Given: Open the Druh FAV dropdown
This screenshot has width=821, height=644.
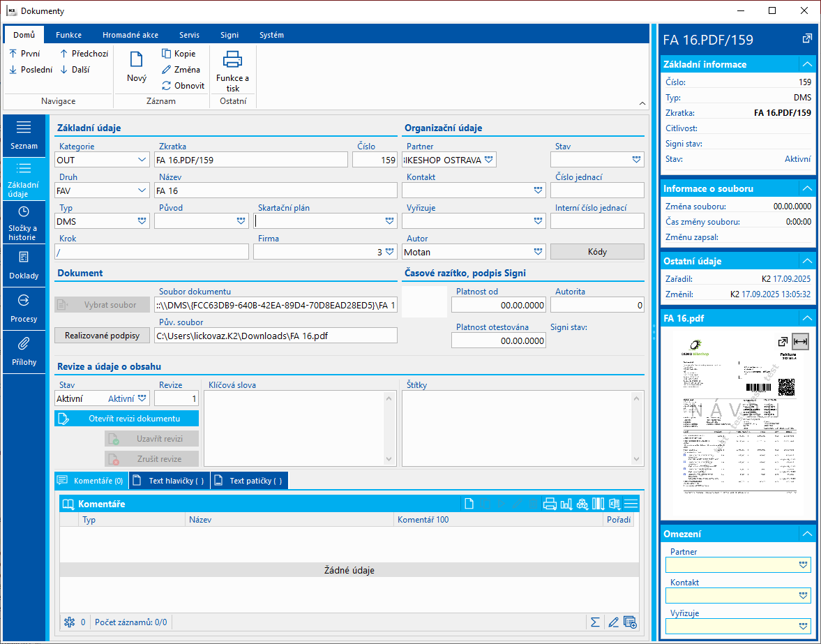Looking at the screenshot, I should [x=142, y=190].
